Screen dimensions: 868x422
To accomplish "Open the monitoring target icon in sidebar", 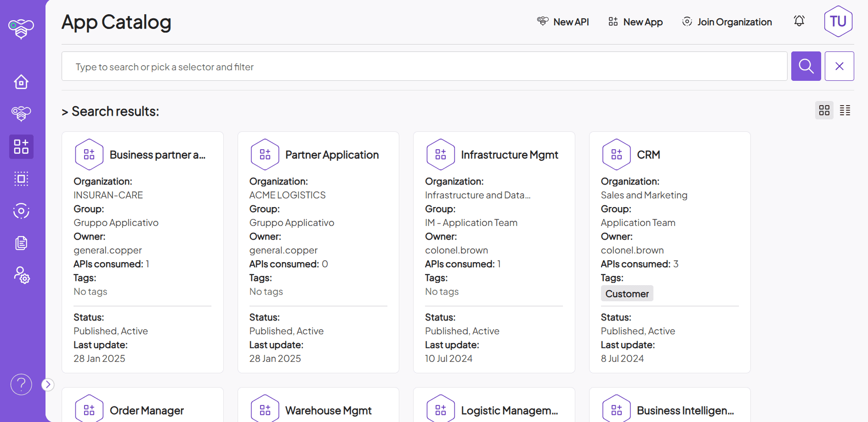I will (x=21, y=211).
